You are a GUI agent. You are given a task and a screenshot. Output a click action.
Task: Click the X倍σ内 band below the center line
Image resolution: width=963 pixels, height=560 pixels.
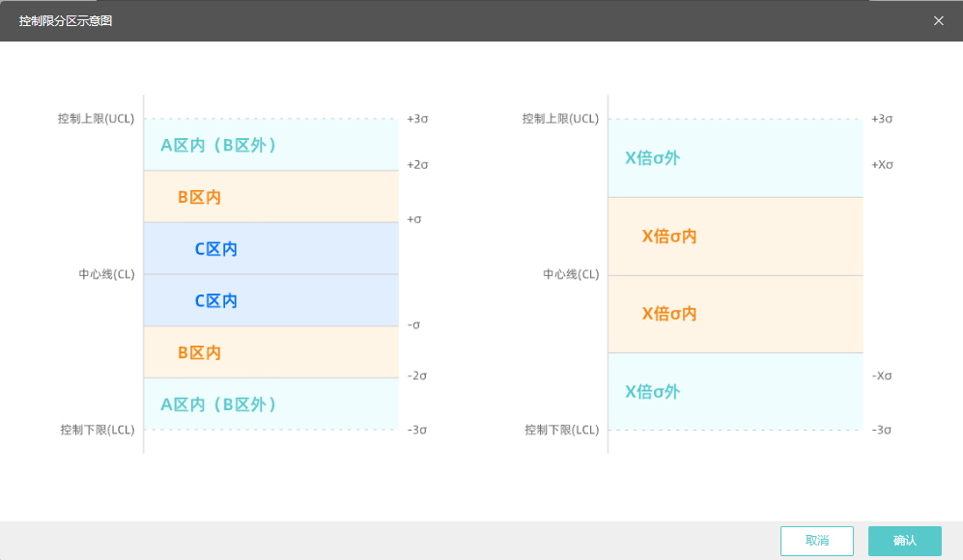[x=736, y=314]
